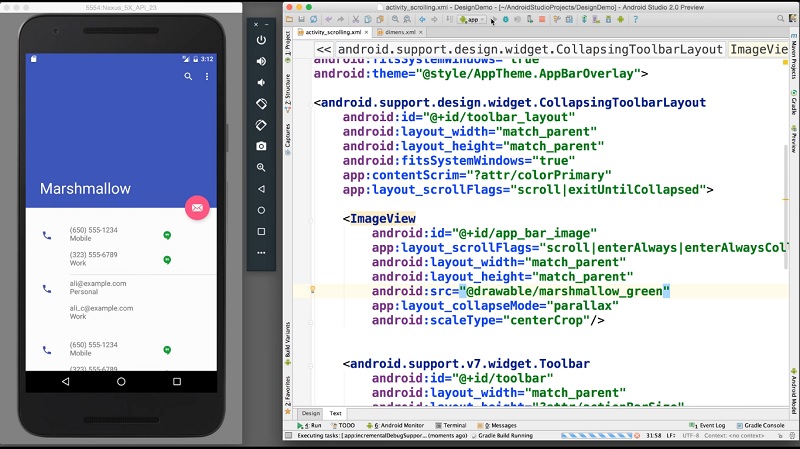
Task: Tap the message icon next to (323) 555-6789 Work
Action: point(167,260)
